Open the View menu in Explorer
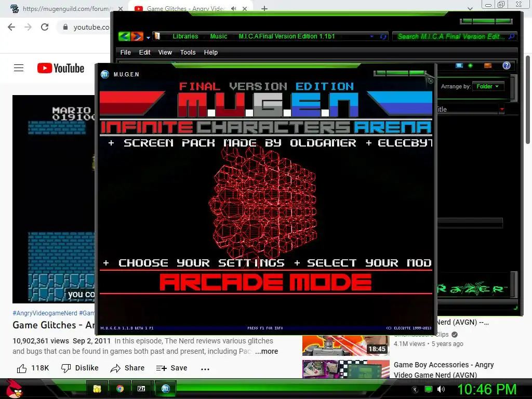 [165, 52]
